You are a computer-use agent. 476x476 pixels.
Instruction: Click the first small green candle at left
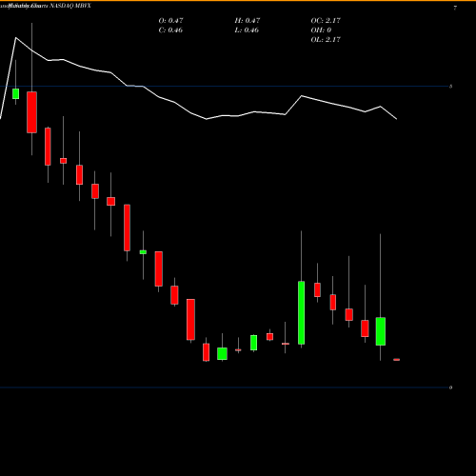[16, 94]
